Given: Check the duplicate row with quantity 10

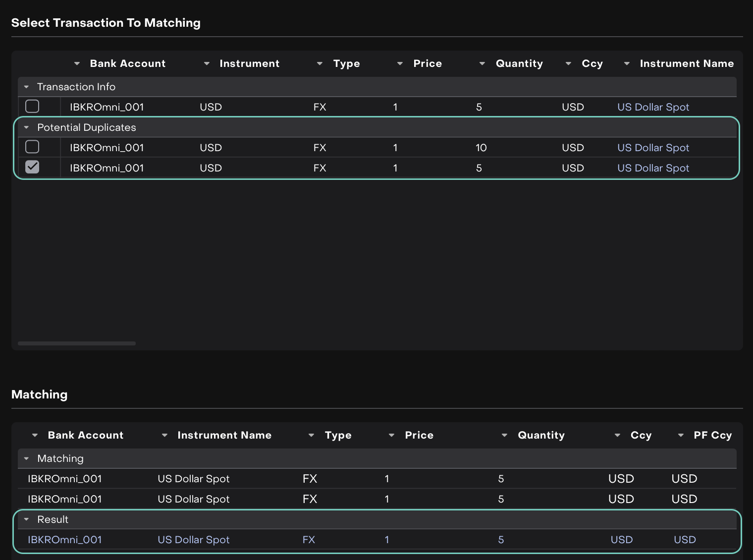Looking at the screenshot, I should pos(32,147).
